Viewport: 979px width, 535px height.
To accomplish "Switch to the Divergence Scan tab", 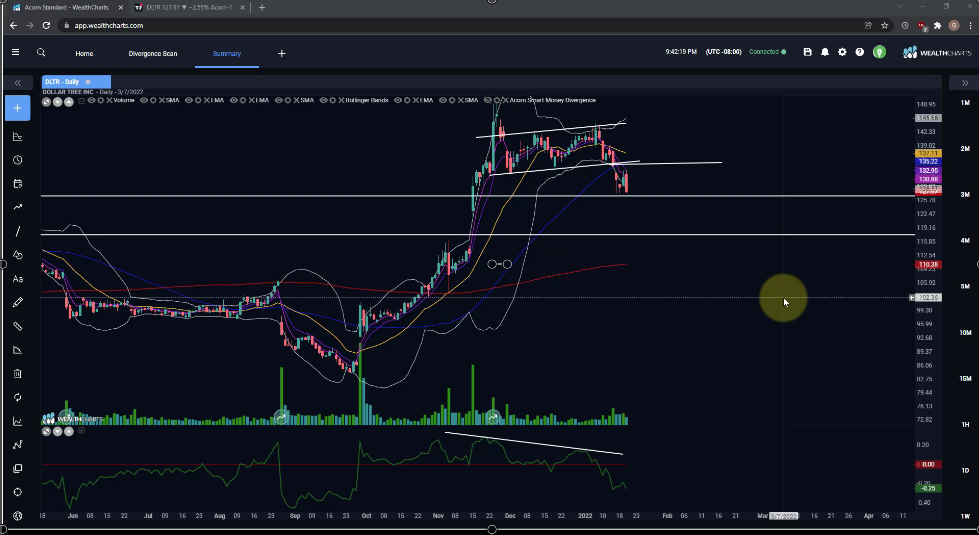I will (x=153, y=54).
